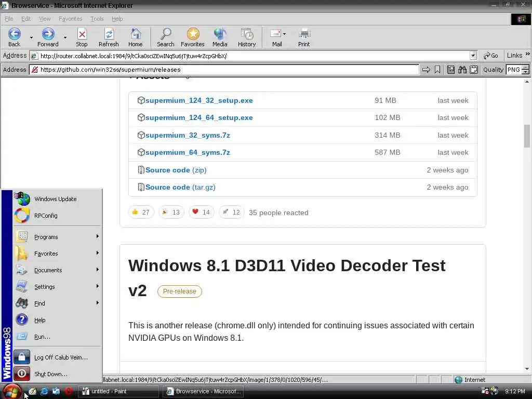Expand the Find submenu
This screenshot has height=399, width=532.
coord(58,303)
